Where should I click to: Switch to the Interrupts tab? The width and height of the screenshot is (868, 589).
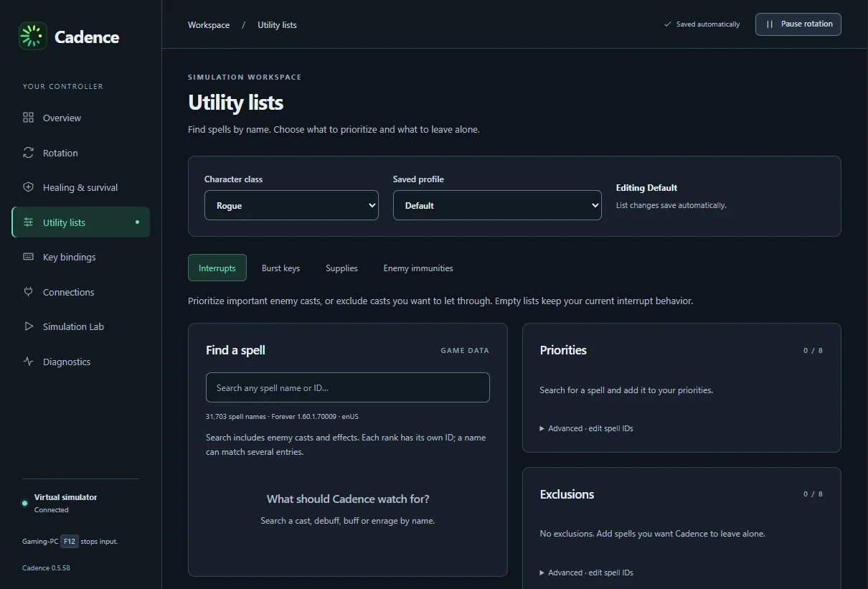coord(217,268)
